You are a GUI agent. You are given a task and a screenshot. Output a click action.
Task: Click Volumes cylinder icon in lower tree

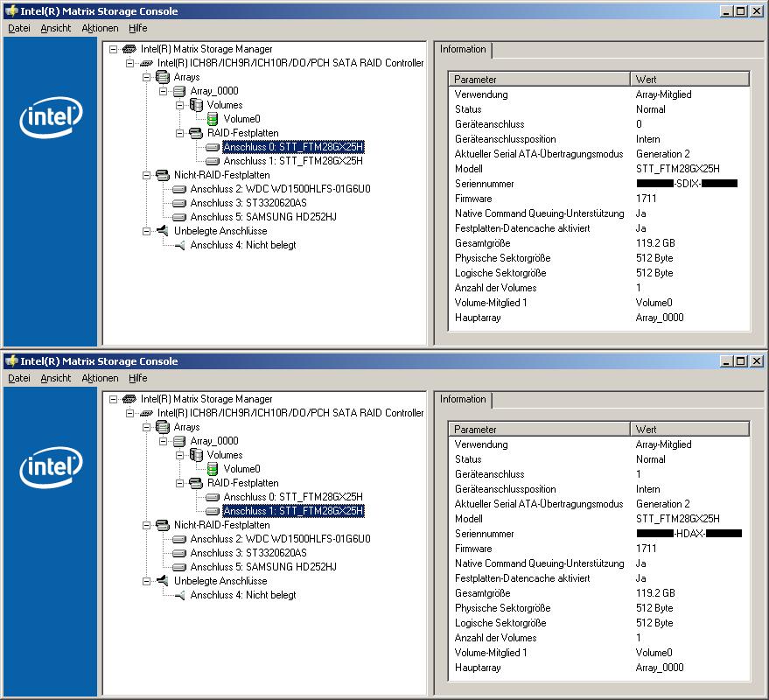196,455
